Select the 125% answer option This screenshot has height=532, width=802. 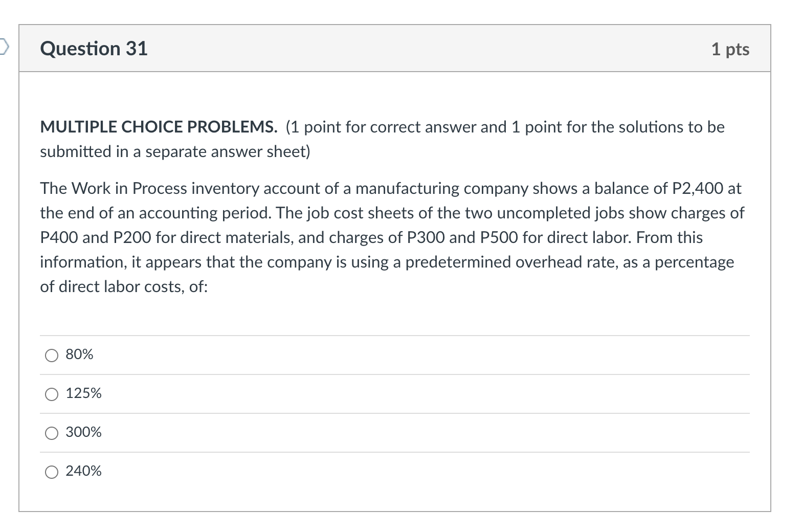[83, 393]
